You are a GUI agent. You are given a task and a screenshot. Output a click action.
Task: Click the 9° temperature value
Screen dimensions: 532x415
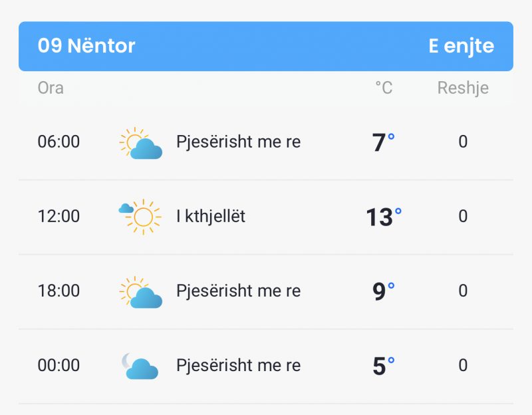pos(384,291)
